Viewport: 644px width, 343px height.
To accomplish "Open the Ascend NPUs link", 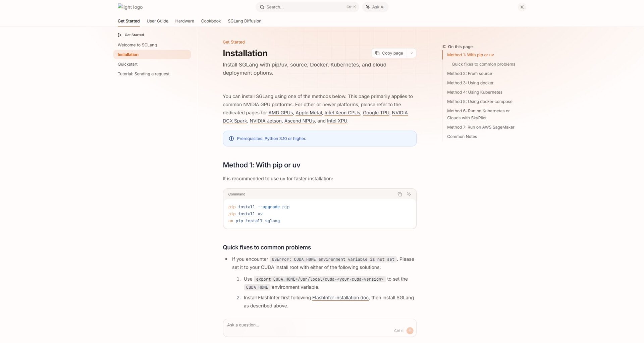I will (x=300, y=121).
